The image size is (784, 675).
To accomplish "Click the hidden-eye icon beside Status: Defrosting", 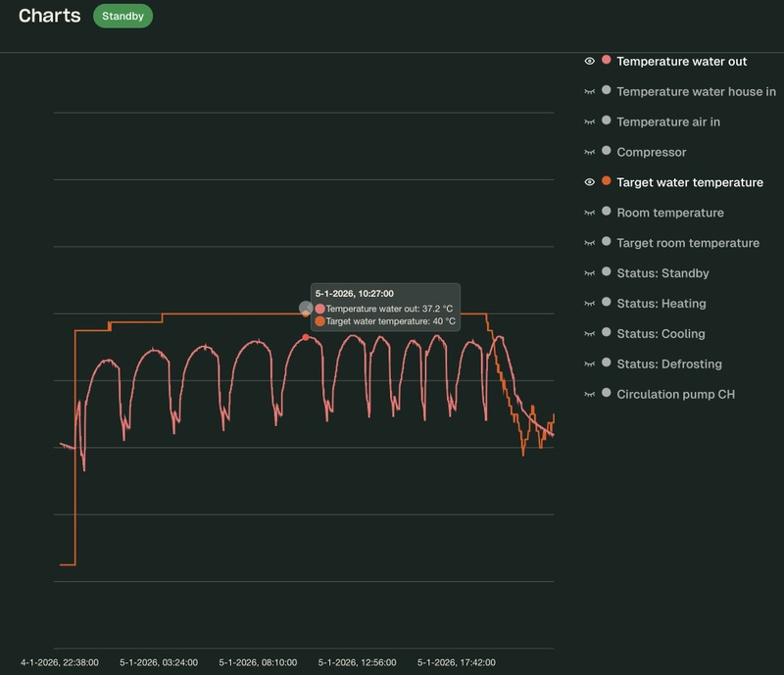I will tap(590, 364).
